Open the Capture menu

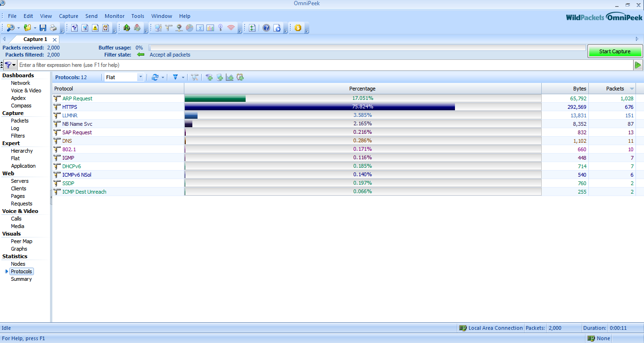tap(68, 16)
